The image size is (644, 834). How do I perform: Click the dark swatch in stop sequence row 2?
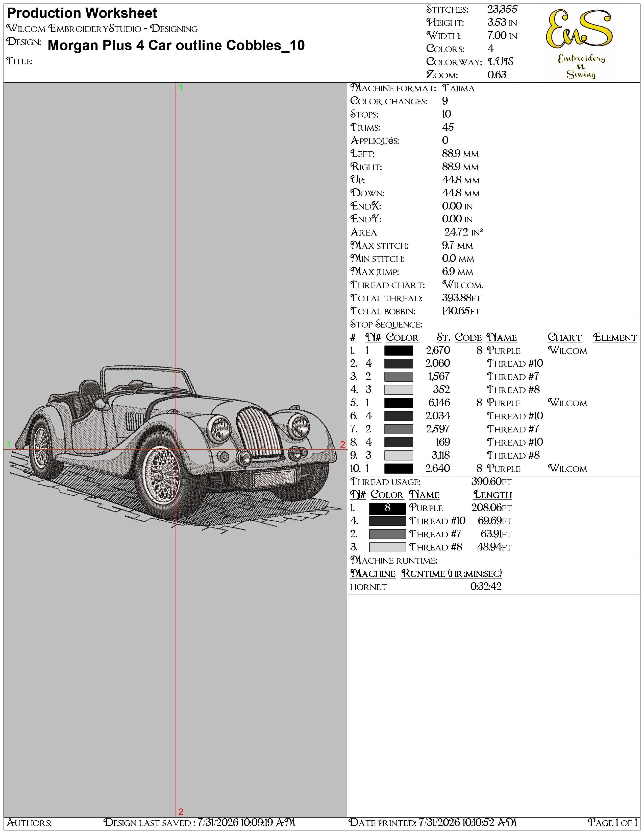click(x=399, y=363)
